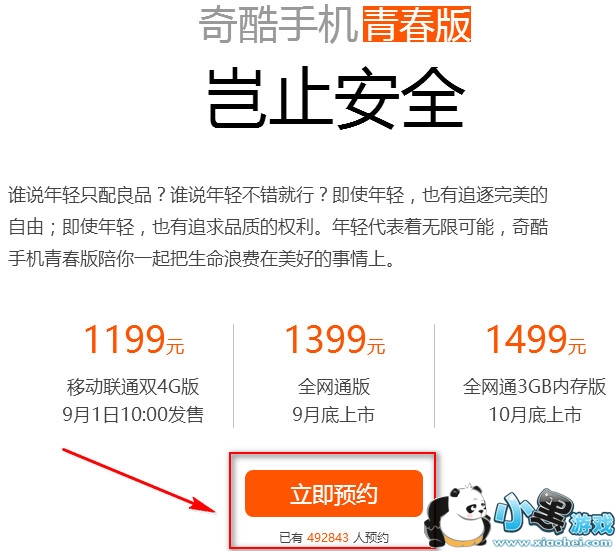Screen dimensions: 616x551
Task: Click the 9月底上市 release text
Action: click(x=334, y=415)
